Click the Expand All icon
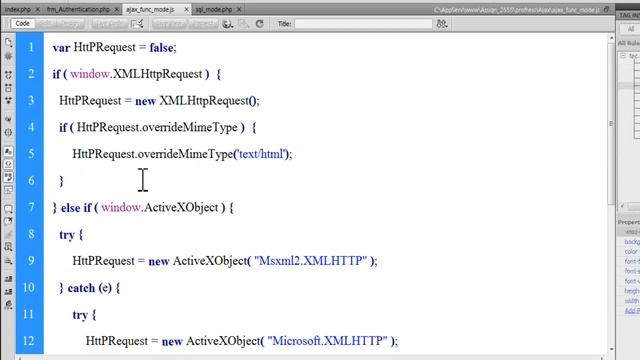This screenshot has height=360, width=640. tap(8, 100)
